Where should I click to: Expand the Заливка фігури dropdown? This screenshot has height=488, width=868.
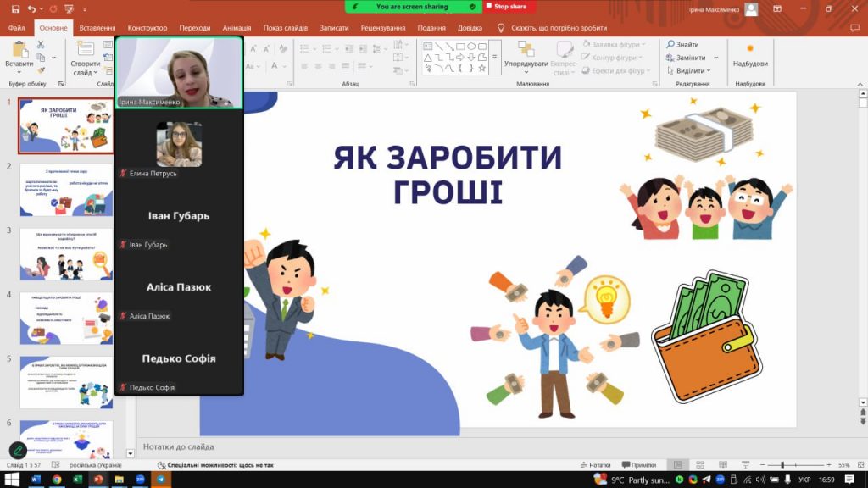[643, 45]
